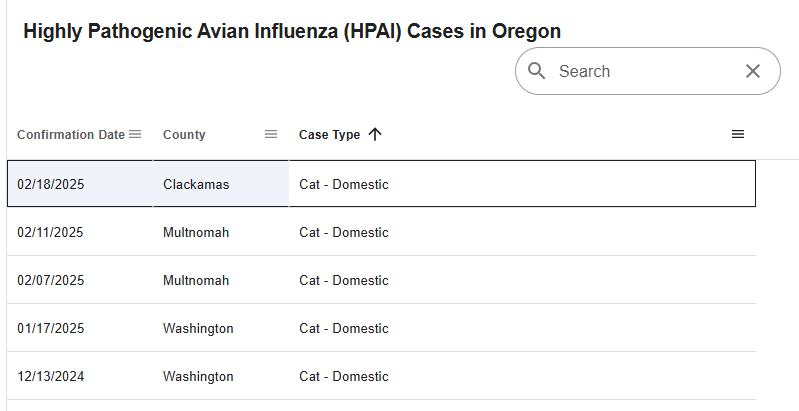Click Washington in the 12/13/2024 row
The image size is (799, 411).
198,376
